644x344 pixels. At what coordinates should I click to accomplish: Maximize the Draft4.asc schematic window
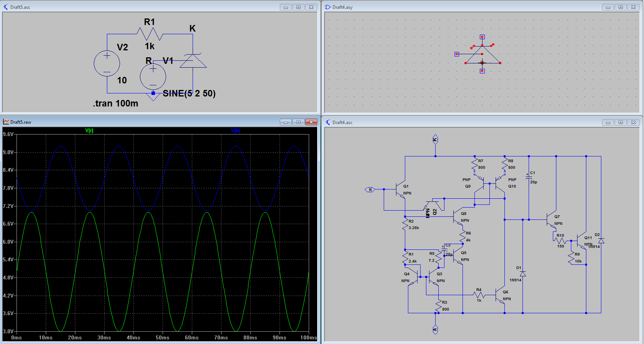pos(621,122)
